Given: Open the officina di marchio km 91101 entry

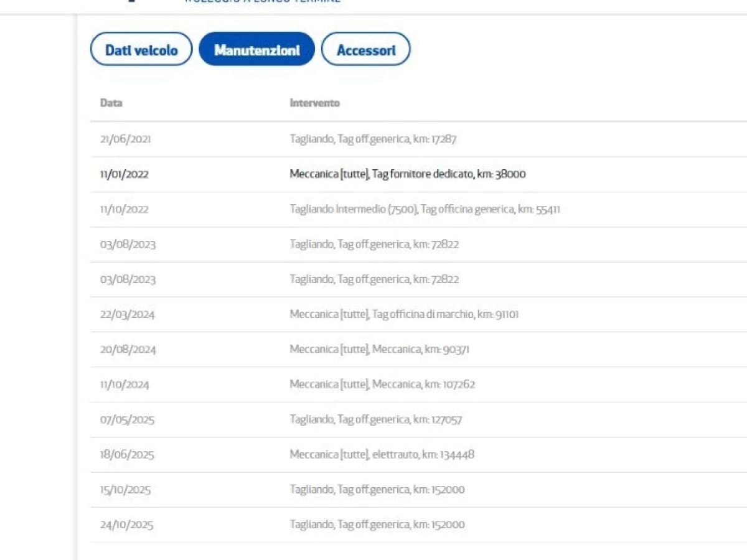Looking at the screenshot, I should point(404,315).
